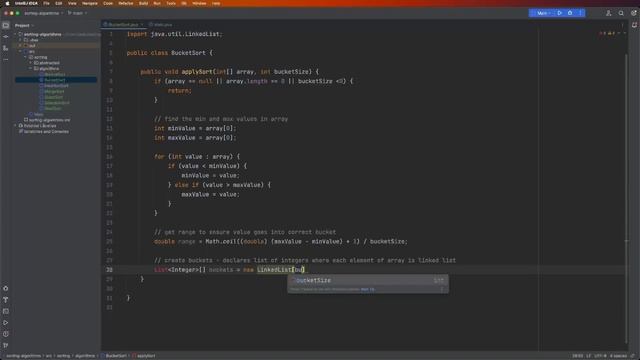The width and height of the screenshot is (640, 360).
Task: Open the Terminal tool window icon
Action: point(6,311)
